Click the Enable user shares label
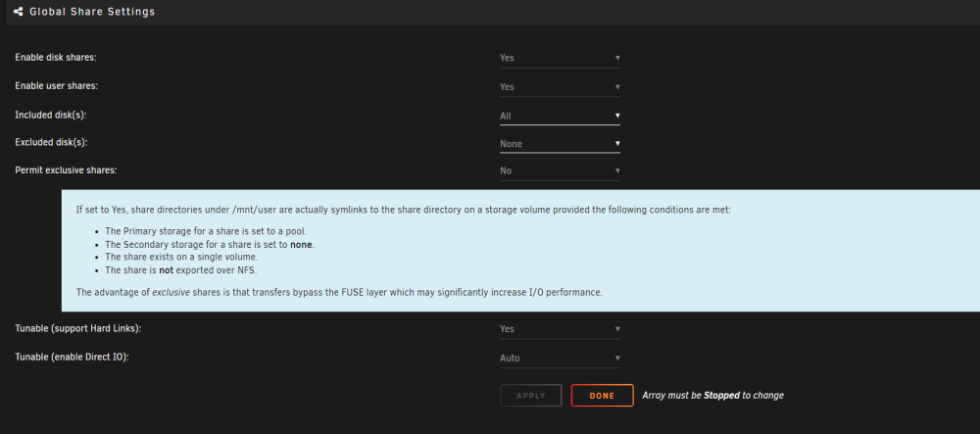980x434 pixels. tap(56, 86)
